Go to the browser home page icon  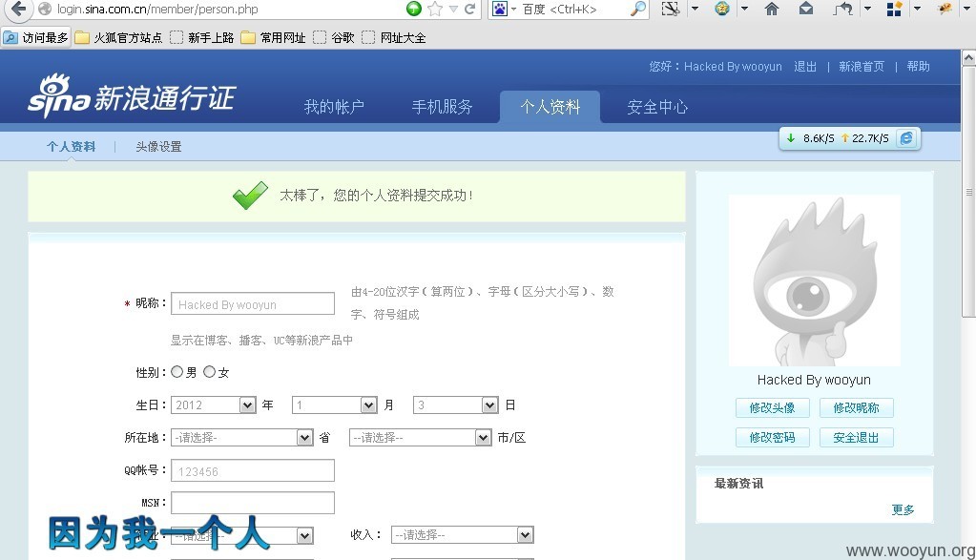coord(771,9)
